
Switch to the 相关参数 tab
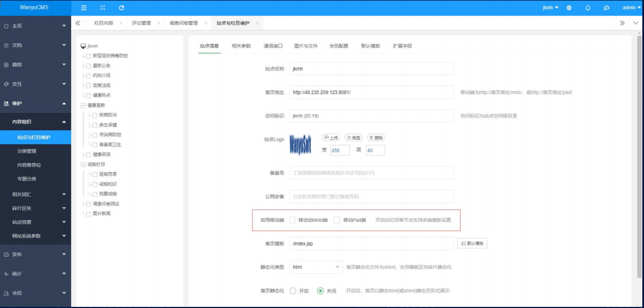click(x=241, y=46)
